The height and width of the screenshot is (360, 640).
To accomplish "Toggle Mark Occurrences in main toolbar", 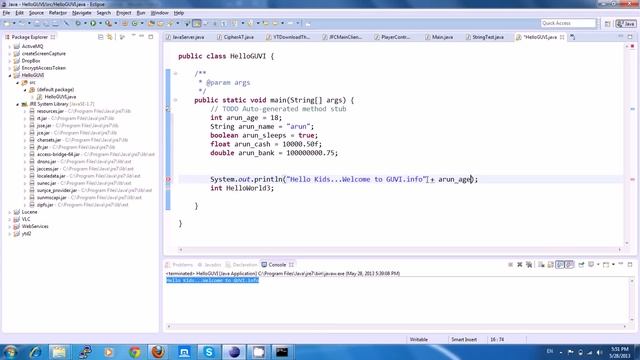I will [197, 23].
